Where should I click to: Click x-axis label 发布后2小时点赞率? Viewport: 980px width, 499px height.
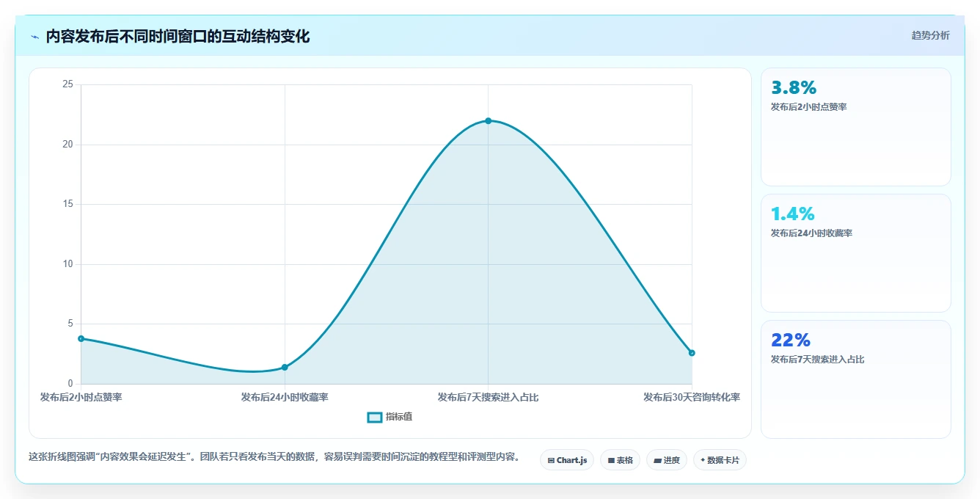click(81, 397)
